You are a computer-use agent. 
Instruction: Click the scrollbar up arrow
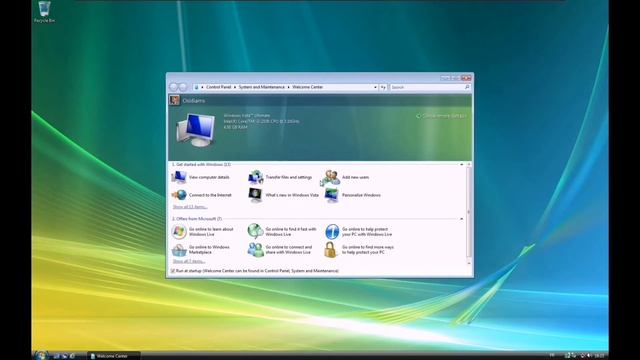[x=469, y=164]
